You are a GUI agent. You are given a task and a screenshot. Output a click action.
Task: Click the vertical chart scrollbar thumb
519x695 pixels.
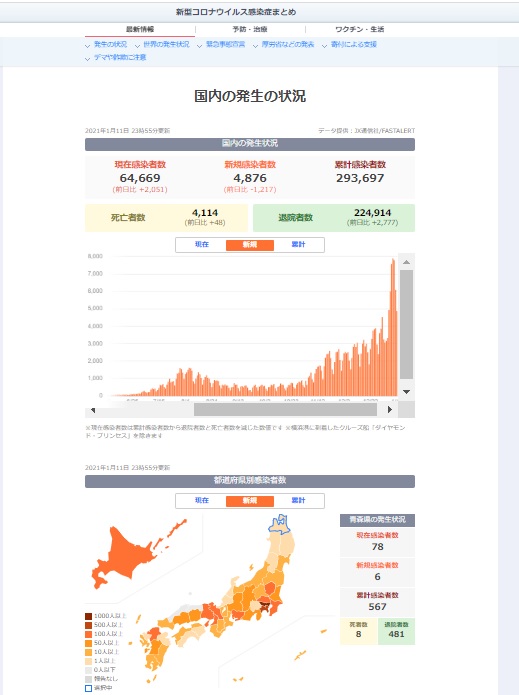coord(406,324)
